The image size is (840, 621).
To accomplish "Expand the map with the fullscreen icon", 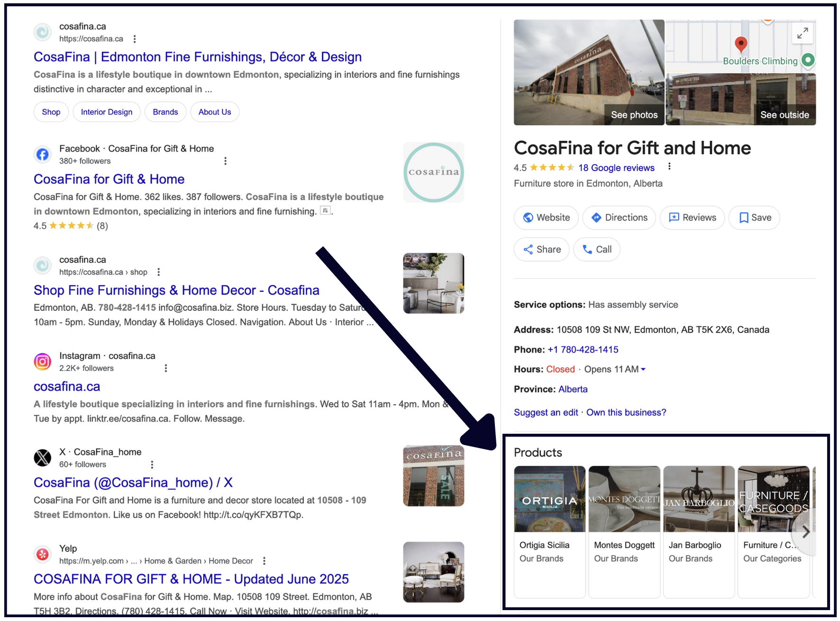I will (x=803, y=33).
